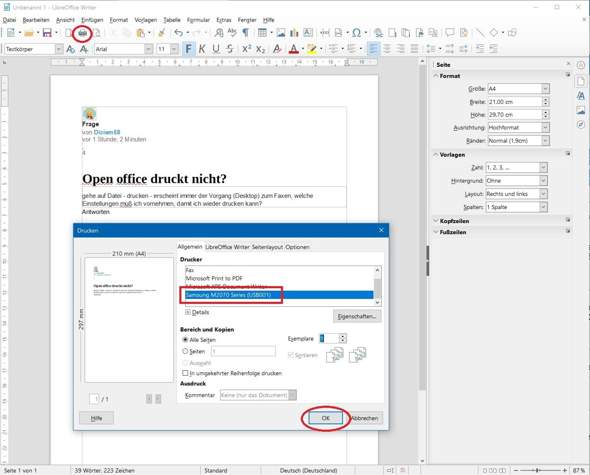Toggle formatting marks pilcrow icon
This screenshot has width=590, height=475.
coord(245,33)
